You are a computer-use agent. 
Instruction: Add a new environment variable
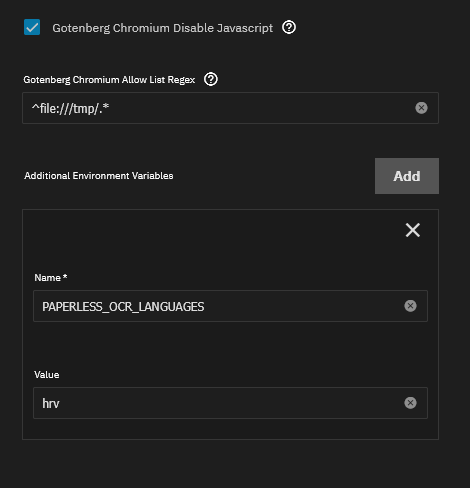point(407,176)
